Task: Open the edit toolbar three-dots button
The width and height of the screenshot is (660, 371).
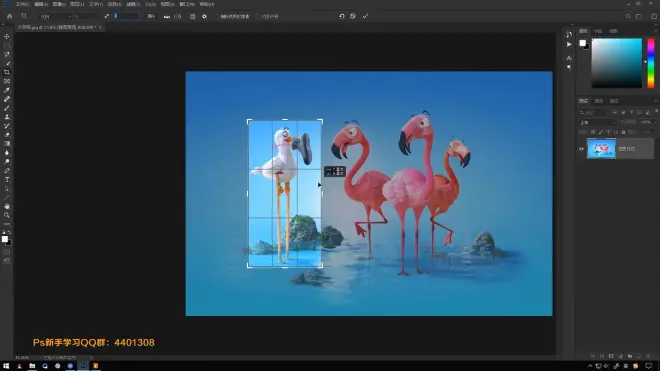Action: click(7, 224)
